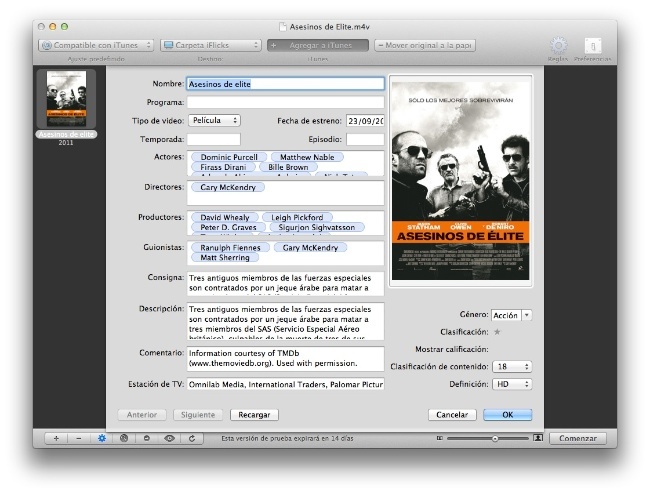Click the blue gear icon in bottom toolbar
This screenshot has height=494, width=650.
102,438
